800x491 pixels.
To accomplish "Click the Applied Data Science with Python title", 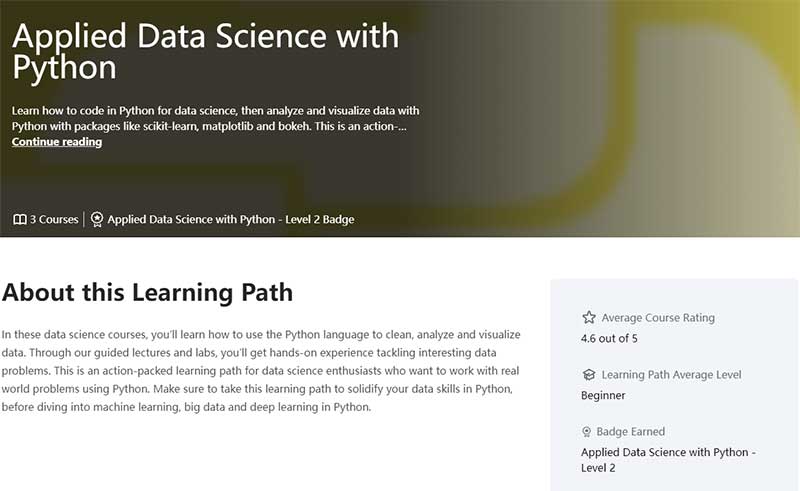I will [x=205, y=50].
